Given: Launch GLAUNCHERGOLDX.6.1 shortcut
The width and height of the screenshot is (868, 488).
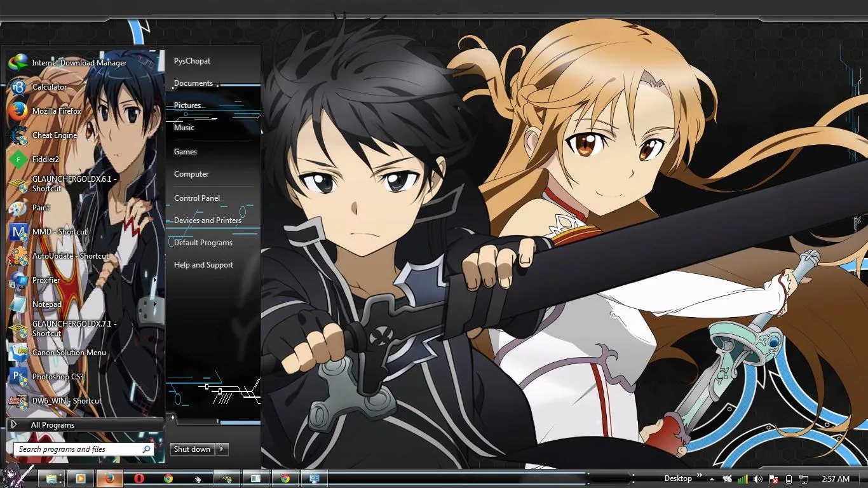Looking at the screenshot, I should [85, 184].
